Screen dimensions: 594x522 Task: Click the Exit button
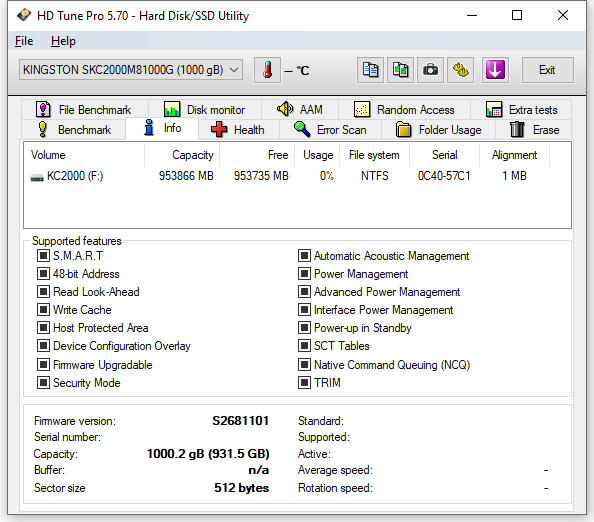point(547,70)
